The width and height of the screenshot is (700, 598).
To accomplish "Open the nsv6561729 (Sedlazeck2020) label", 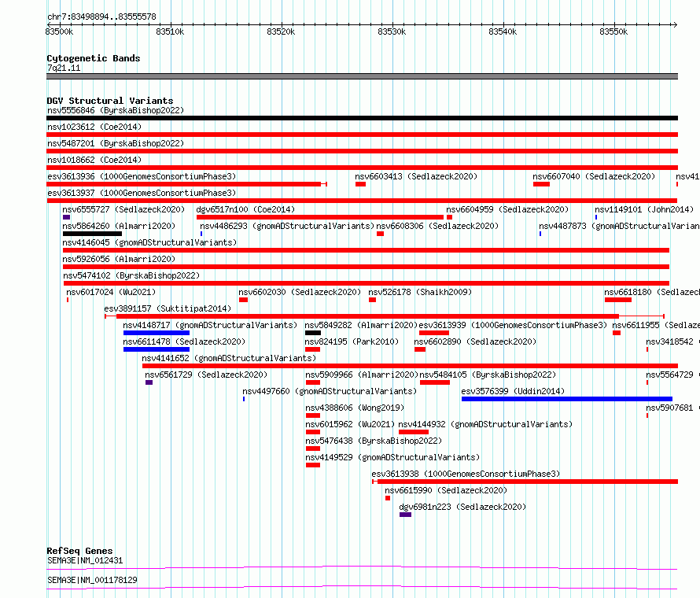I will click(x=206, y=375).
